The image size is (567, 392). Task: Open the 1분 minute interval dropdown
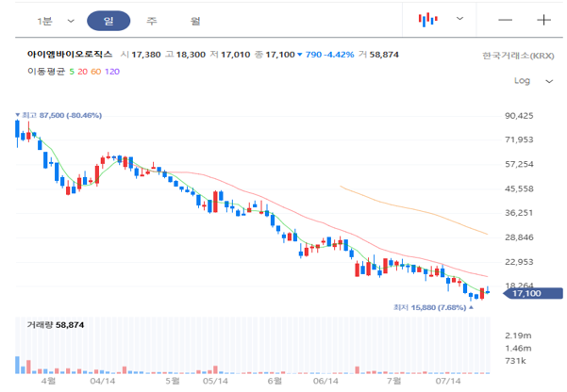(56, 21)
